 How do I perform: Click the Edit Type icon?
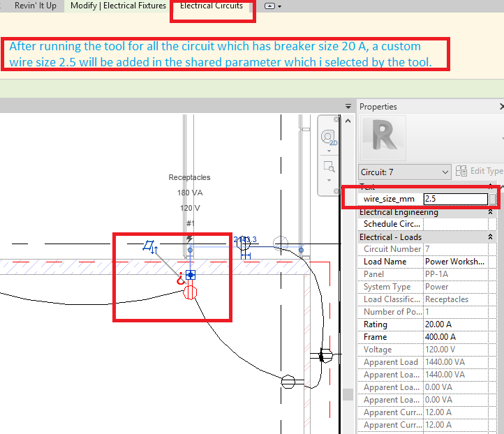point(461,171)
